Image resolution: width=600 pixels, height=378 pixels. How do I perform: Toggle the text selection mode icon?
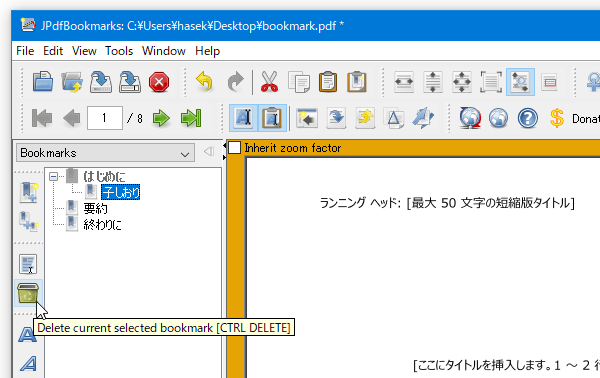[x=243, y=118]
